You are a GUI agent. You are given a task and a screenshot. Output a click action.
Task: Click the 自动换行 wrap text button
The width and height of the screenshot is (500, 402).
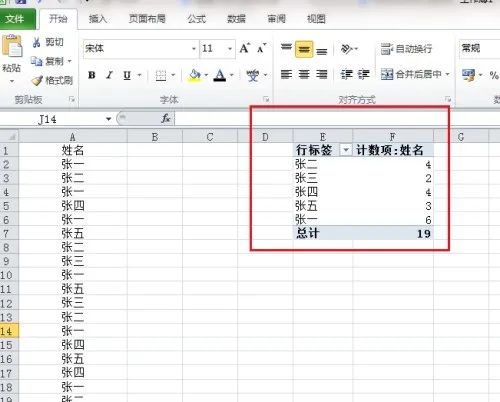[406, 49]
